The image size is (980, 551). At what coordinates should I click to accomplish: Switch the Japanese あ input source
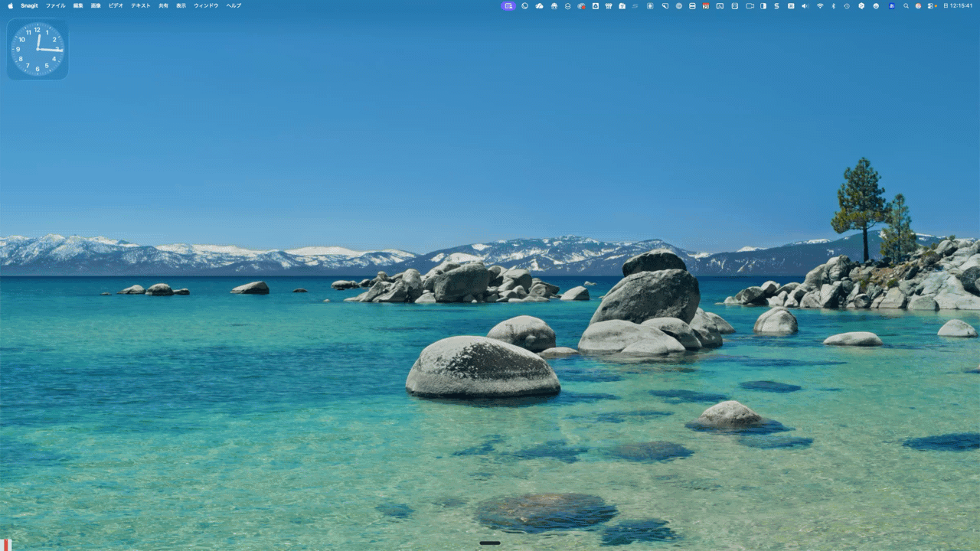[892, 5]
